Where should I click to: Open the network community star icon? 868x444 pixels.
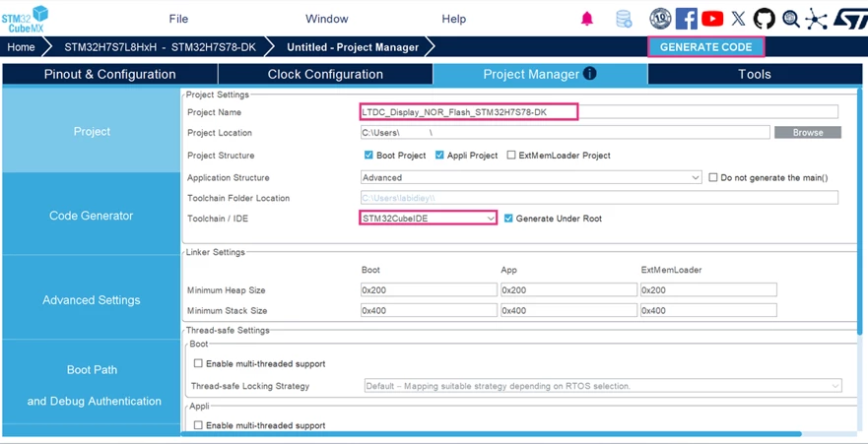(816, 19)
